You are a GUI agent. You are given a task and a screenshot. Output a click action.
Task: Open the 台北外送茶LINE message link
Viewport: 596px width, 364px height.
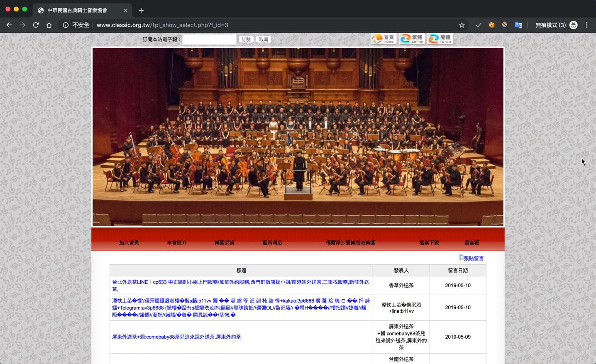pos(241,286)
